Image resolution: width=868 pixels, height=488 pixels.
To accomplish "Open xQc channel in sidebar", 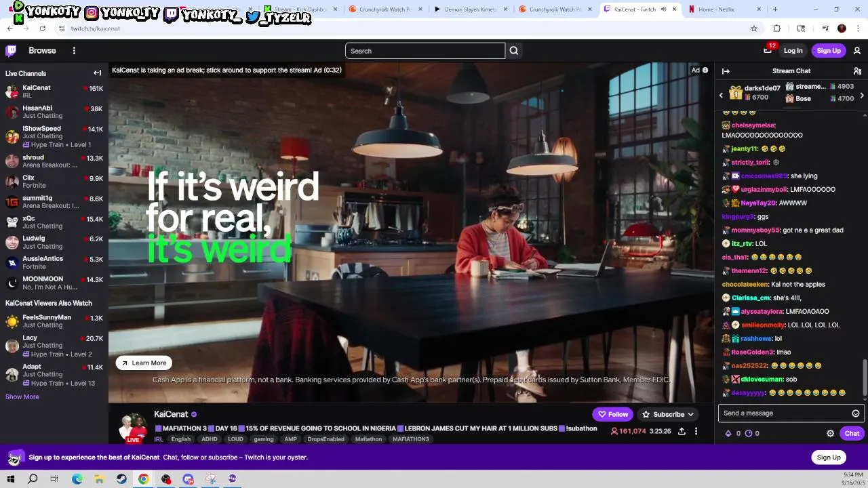I will coord(54,222).
